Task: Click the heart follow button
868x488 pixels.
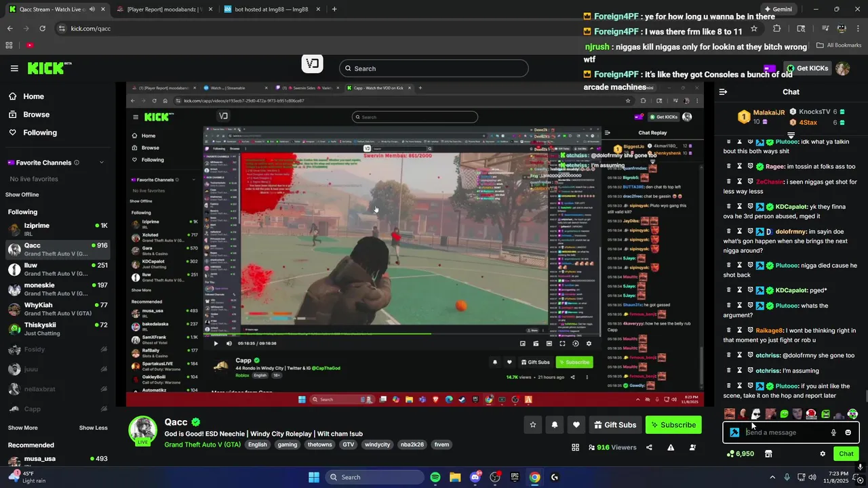Action: click(x=576, y=425)
